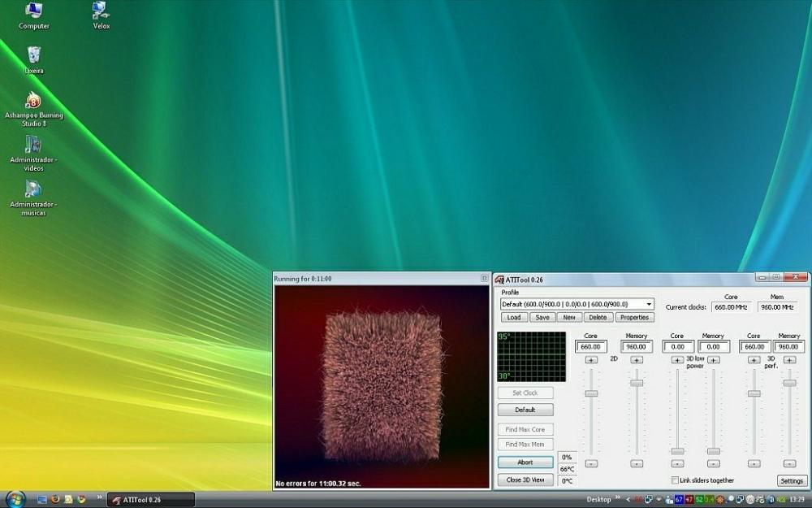This screenshot has width=812, height=508.
Task: Open the Velox desktop shortcut
Action: pyautogui.click(x=101, y=11)
